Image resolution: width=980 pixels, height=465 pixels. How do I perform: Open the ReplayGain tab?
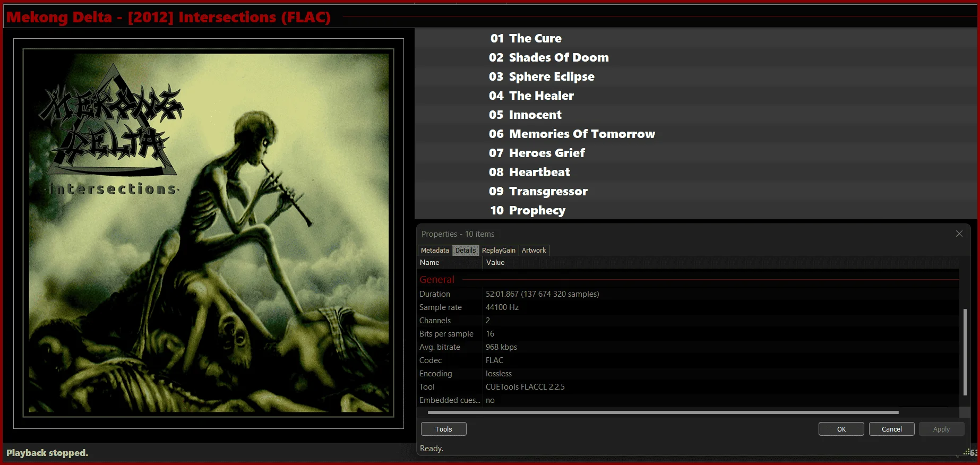click(x=498, y=250)
